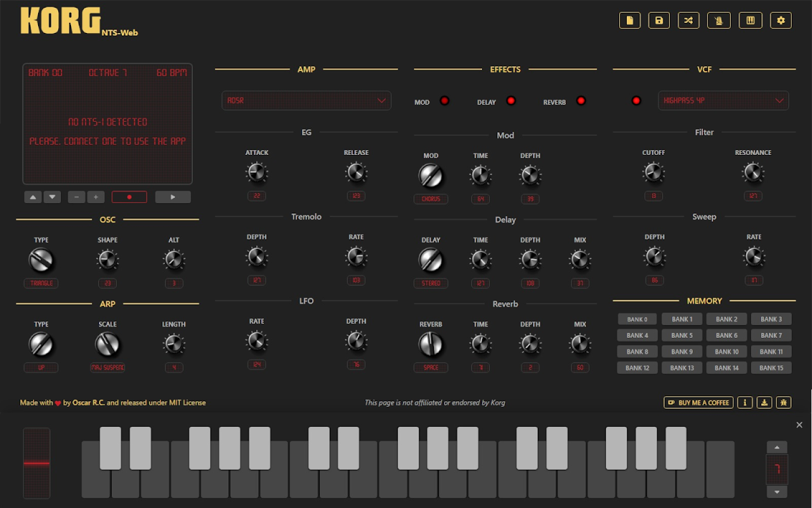Click the octave number display showing 7
The width and height of the screenshot is (812, 508).
777,470
